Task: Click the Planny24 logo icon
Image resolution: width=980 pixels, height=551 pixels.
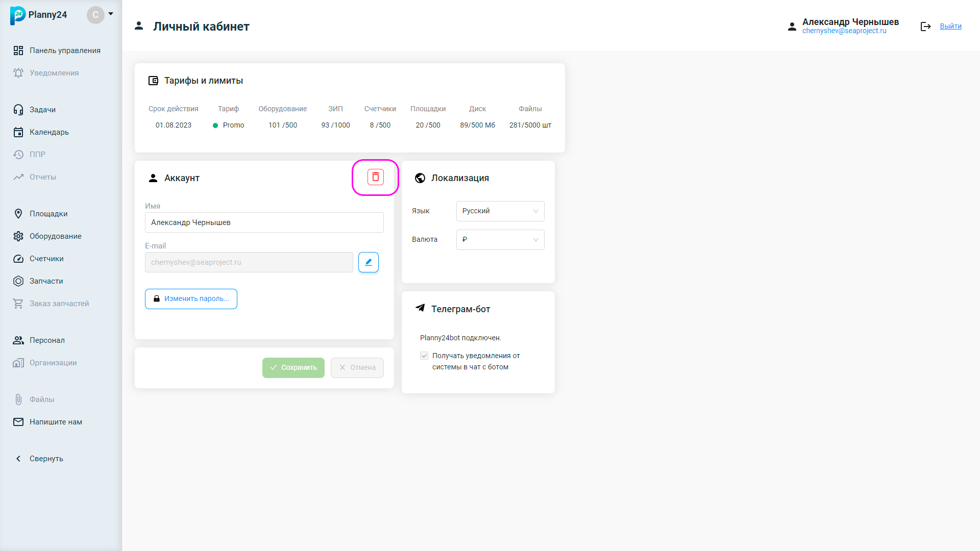Action: (17, 15)
